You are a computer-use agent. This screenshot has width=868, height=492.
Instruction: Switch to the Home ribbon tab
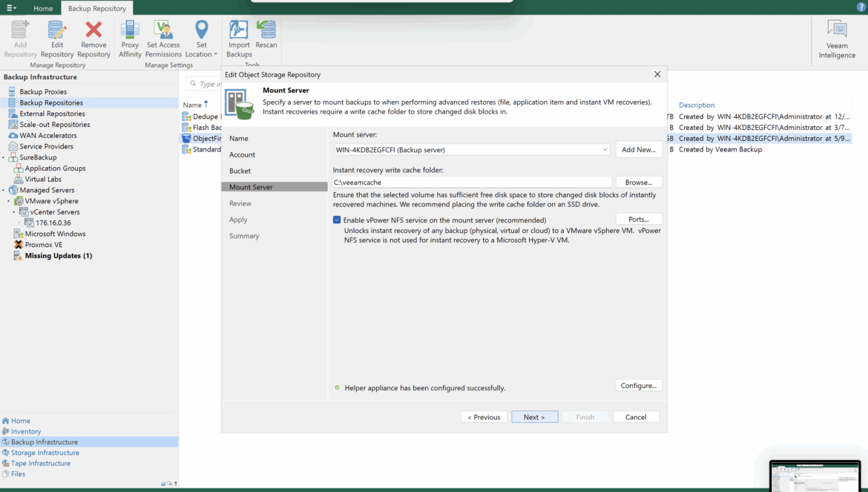pos(42,8)
